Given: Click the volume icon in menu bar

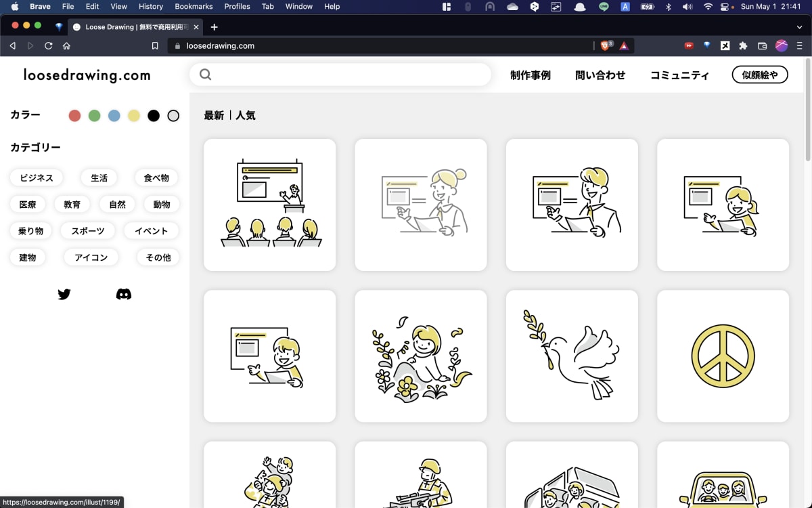Looking at the screenshot, I should 687,7.
